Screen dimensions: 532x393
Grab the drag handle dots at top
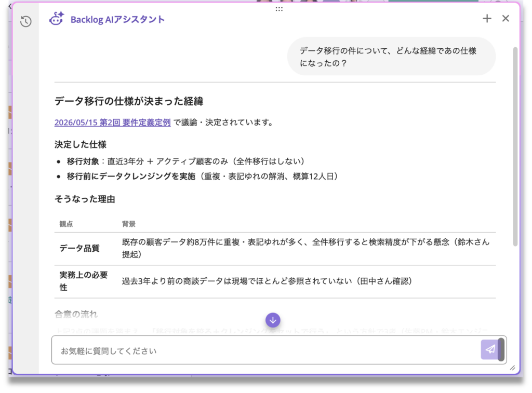coord(279,9)
